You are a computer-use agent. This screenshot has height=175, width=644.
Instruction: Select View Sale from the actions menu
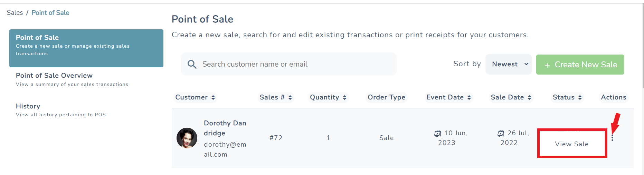coord(572,144)
